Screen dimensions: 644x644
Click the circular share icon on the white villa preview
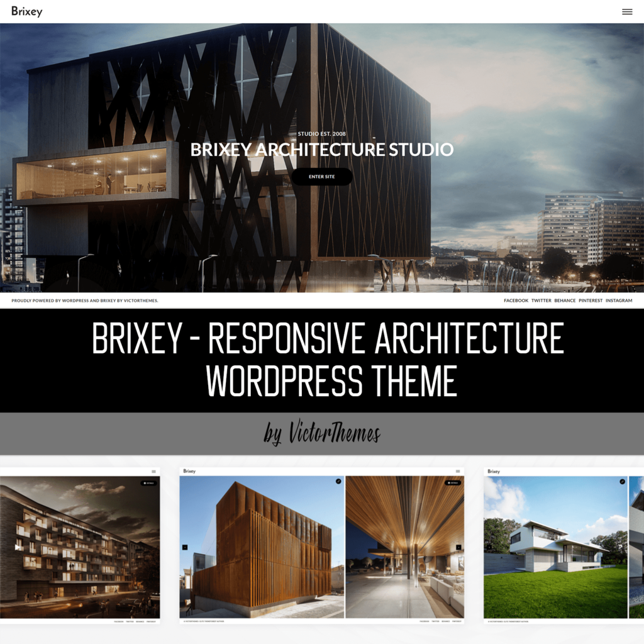(622, 482)
